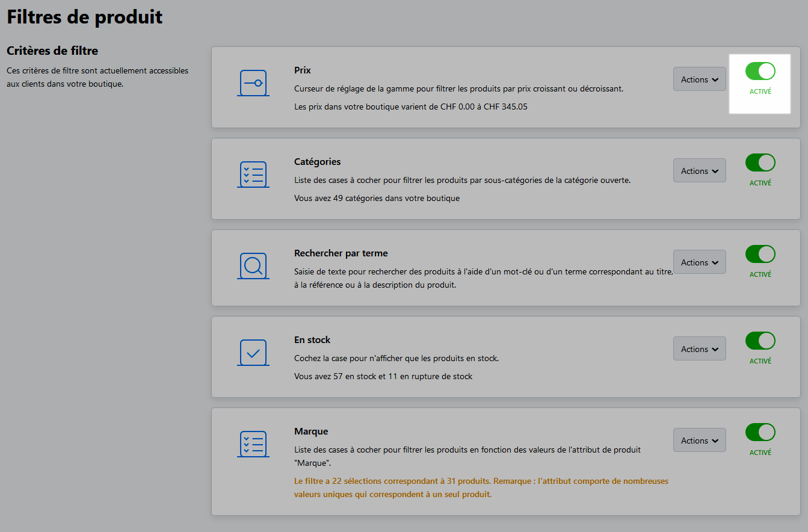Expand the Actions menu for Catégories
Image resolution: width=808 pixels, height=532 pixels.
[699, 171]
